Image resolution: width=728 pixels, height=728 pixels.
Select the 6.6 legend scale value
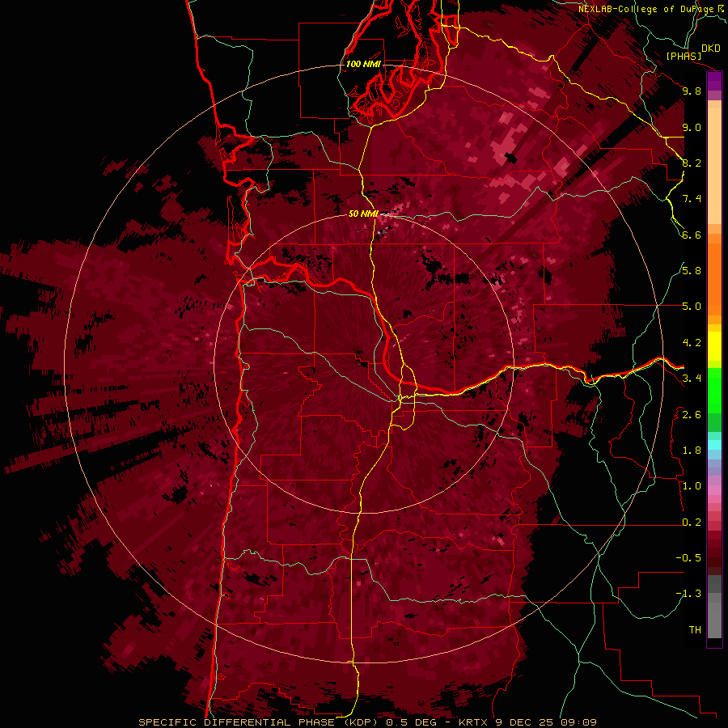click(692, 235)
